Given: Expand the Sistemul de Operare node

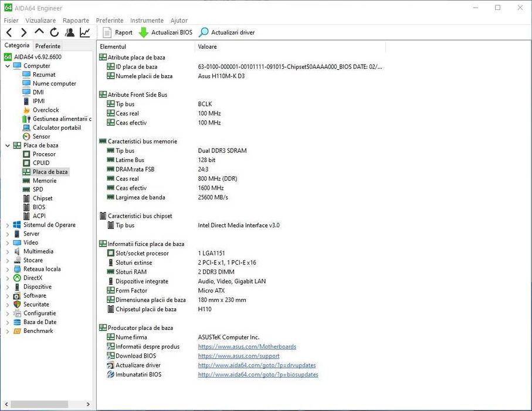Looking at the screenshot, I should (8, 225).
